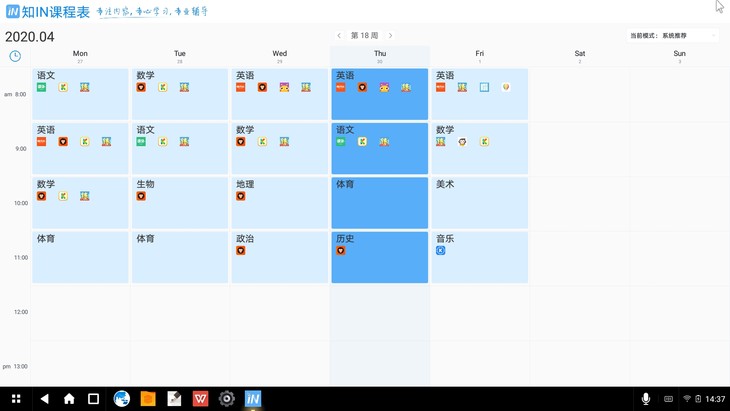
Task: Open the 当前模式 系统推荐 mode dropdown
Action: [673, 36]
